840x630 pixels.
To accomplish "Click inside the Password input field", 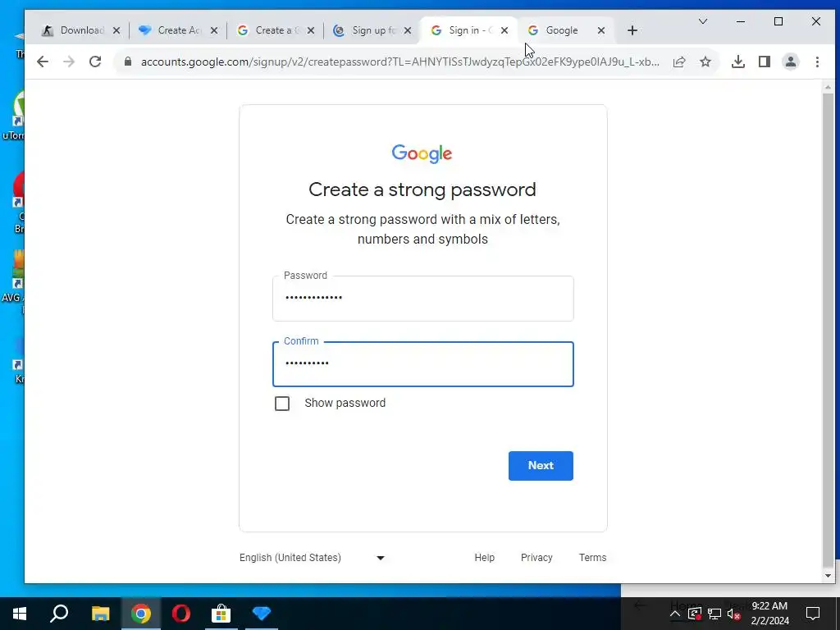I will coord(422,299).
